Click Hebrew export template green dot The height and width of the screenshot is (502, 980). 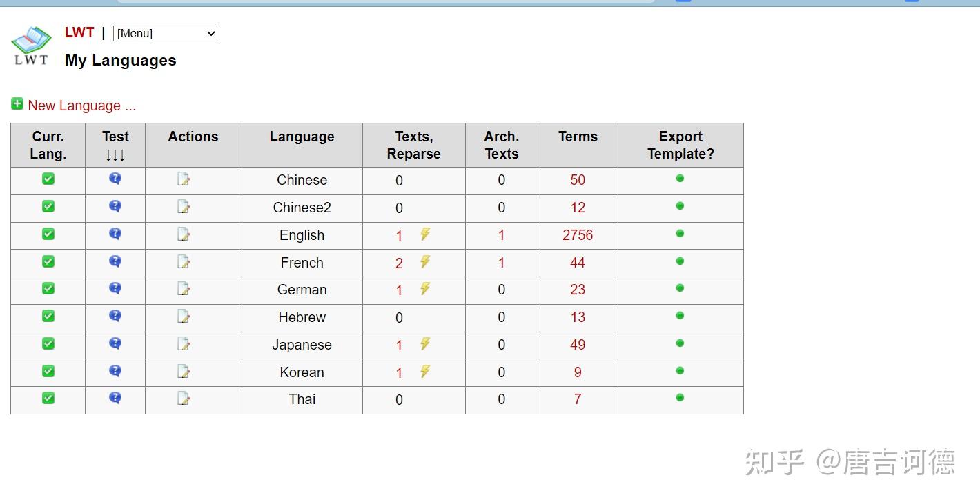pos(680,316)
